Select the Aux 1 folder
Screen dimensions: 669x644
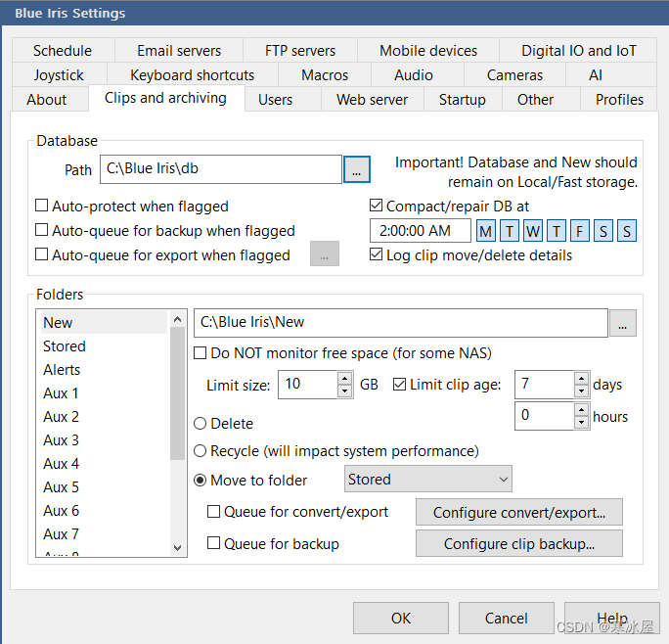point(104,392)
